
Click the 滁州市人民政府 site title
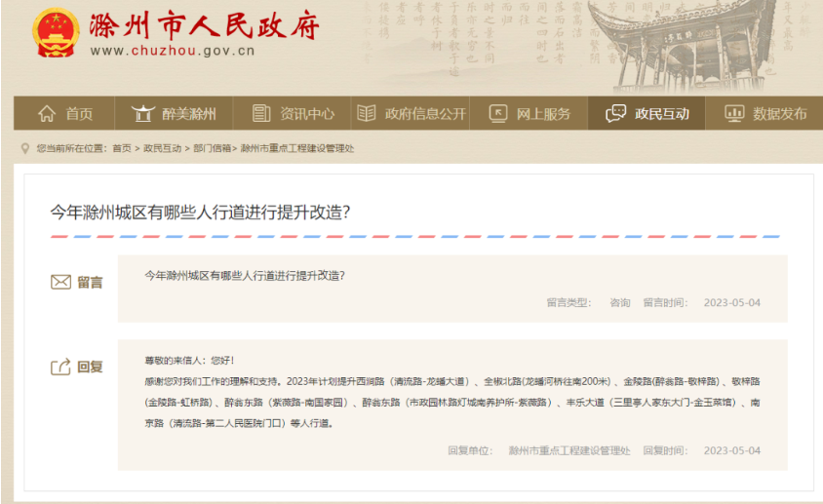pos(203,25)
